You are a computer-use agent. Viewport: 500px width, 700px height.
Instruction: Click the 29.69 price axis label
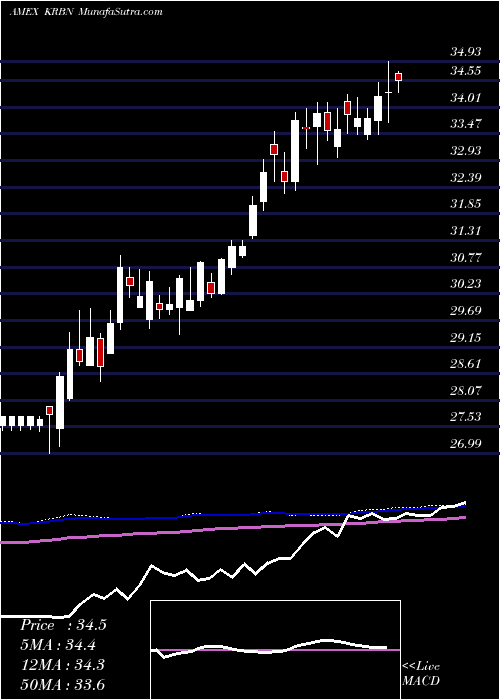pos(466,311)
